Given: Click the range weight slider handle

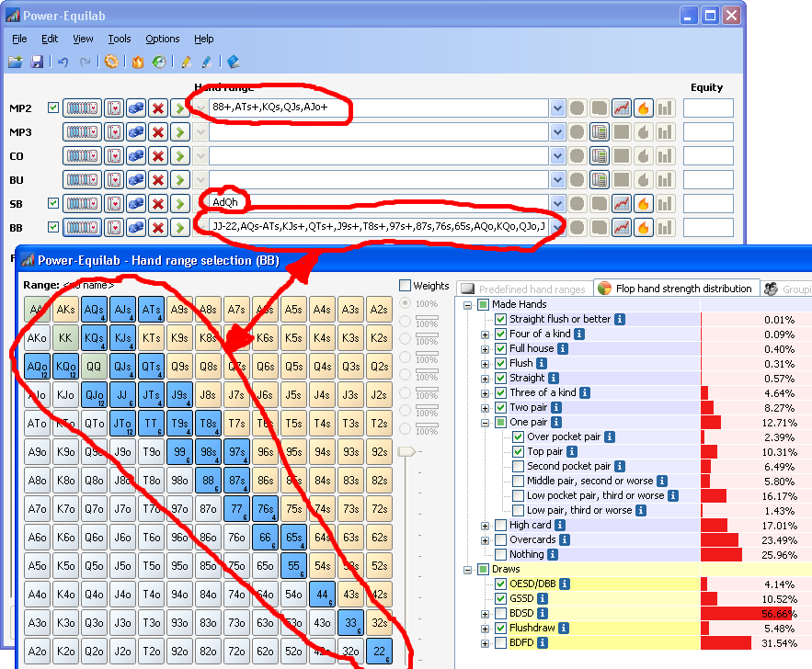Looking at the screenshot, I should pyautogui.click(x=406, y=452).
